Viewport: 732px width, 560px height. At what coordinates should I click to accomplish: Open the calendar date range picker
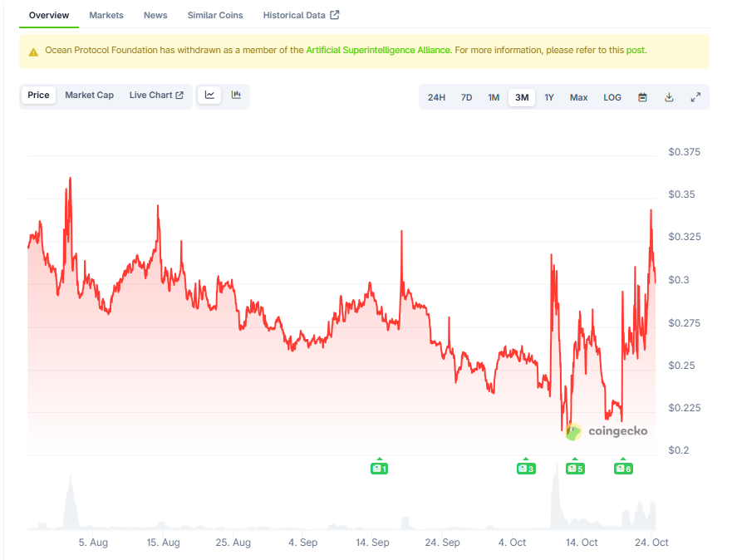[642, 97]
